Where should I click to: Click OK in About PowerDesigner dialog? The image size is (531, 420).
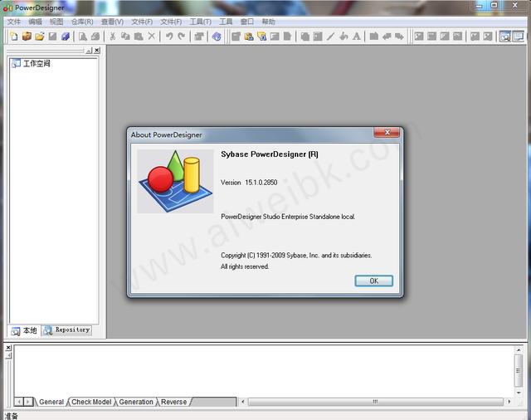pyautogui.click(x=374, y=281)
